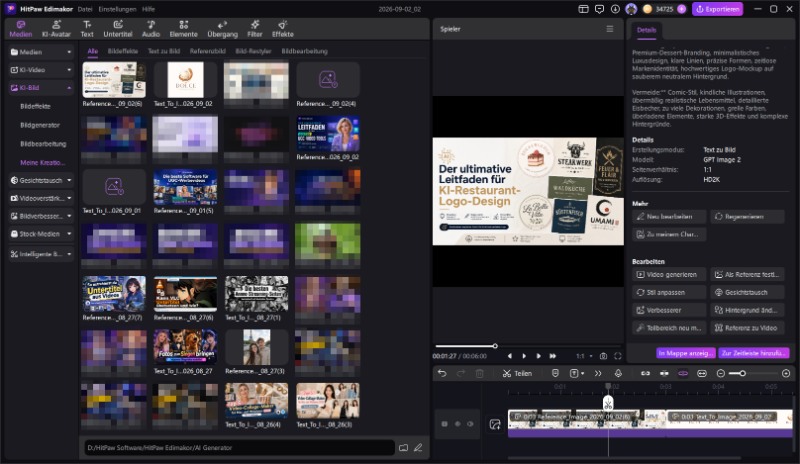800x464 pixels.
Task: Toggle the clip linking chain icon
Action: 645,374
